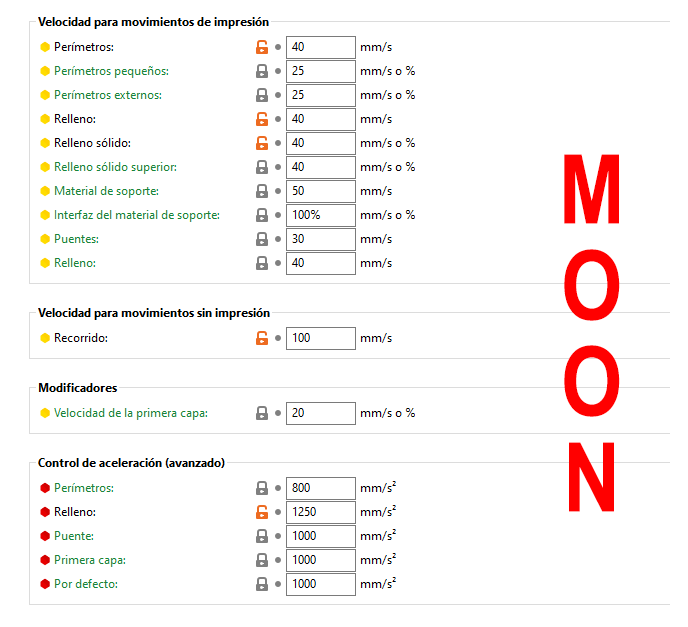Click the Perímetros acceleration field showing 800
688x627 pixels.
(320, 488)
